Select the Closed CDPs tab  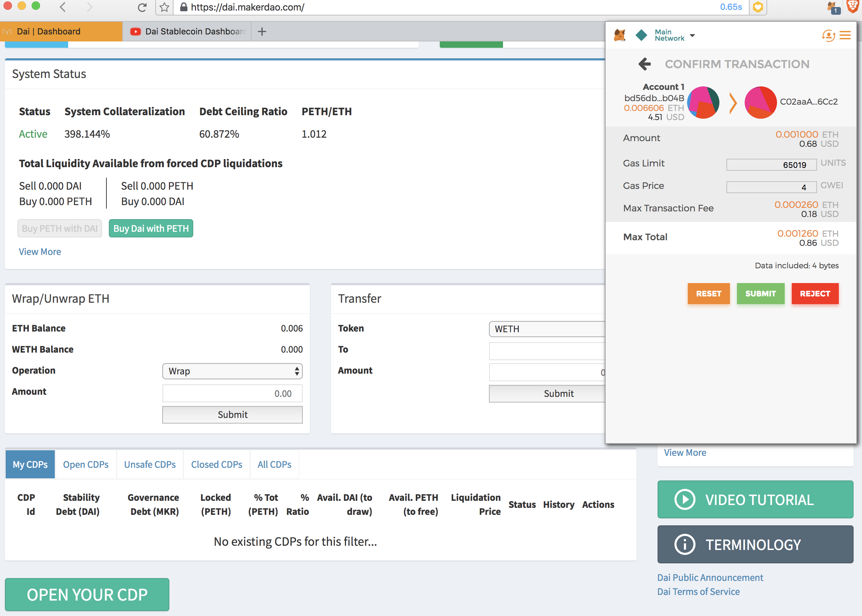(x=217, y=464)
